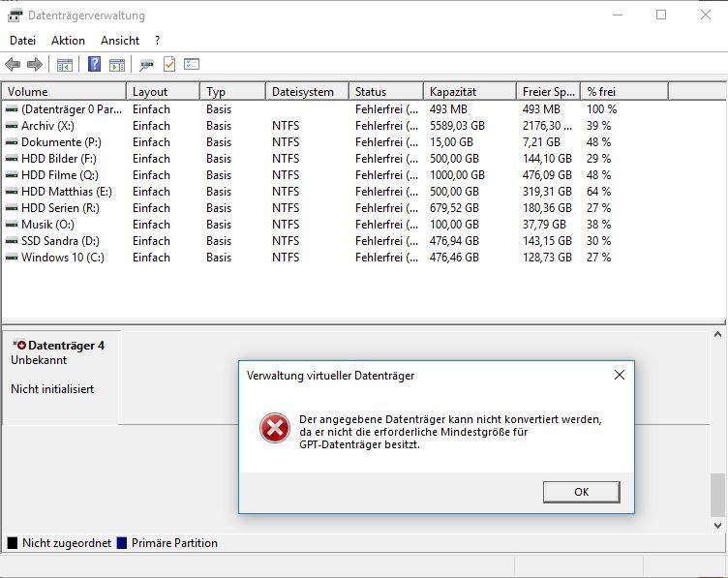
Task: Sort by Status column header
Action: 386,91
